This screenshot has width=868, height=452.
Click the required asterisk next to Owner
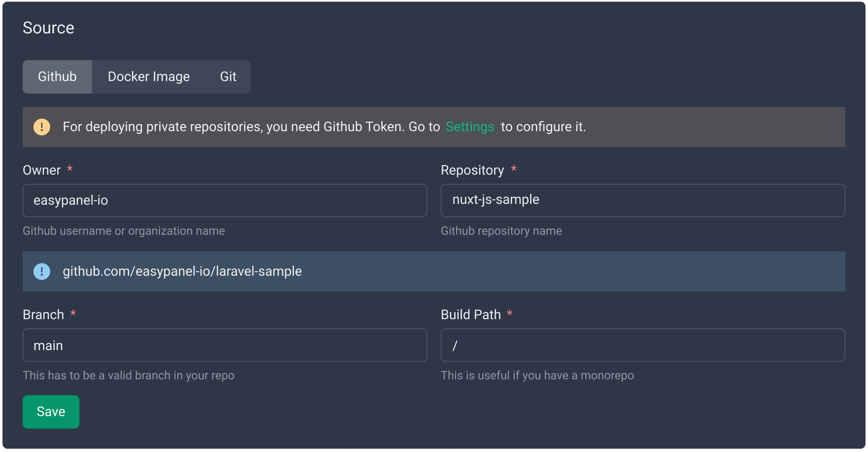[x=70, y=169]
